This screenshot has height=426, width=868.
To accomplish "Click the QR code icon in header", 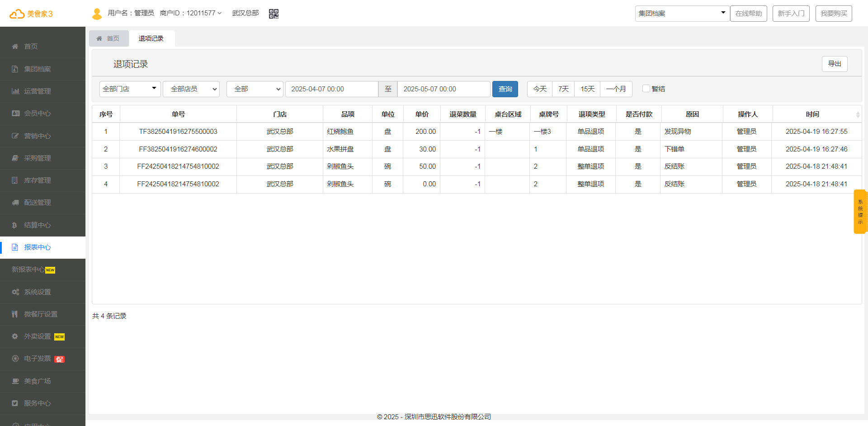I will click(274, 14).
